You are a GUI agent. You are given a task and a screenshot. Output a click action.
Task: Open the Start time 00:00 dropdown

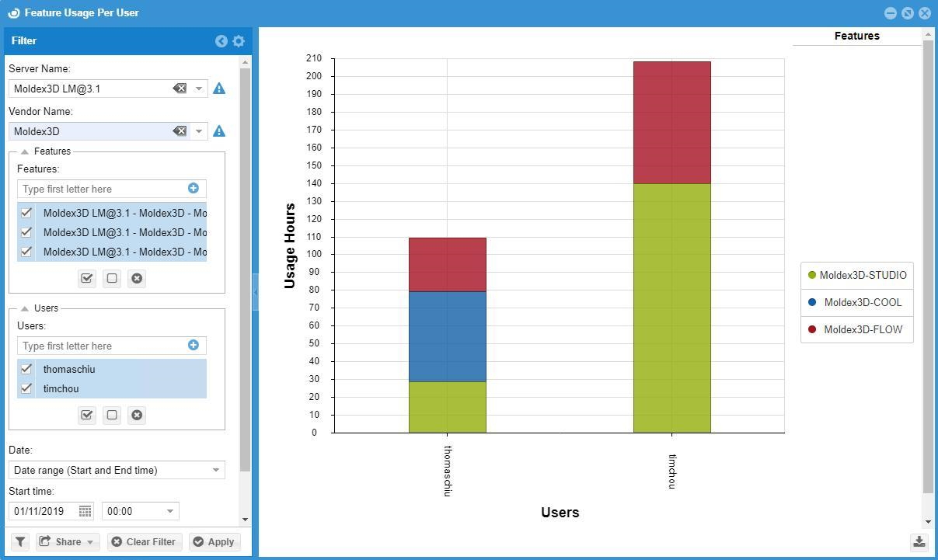(x=170, y=511)
